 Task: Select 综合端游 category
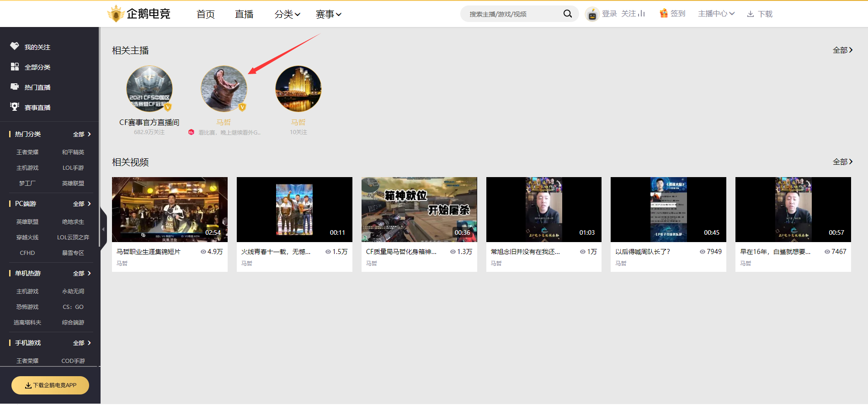point(73,323)
